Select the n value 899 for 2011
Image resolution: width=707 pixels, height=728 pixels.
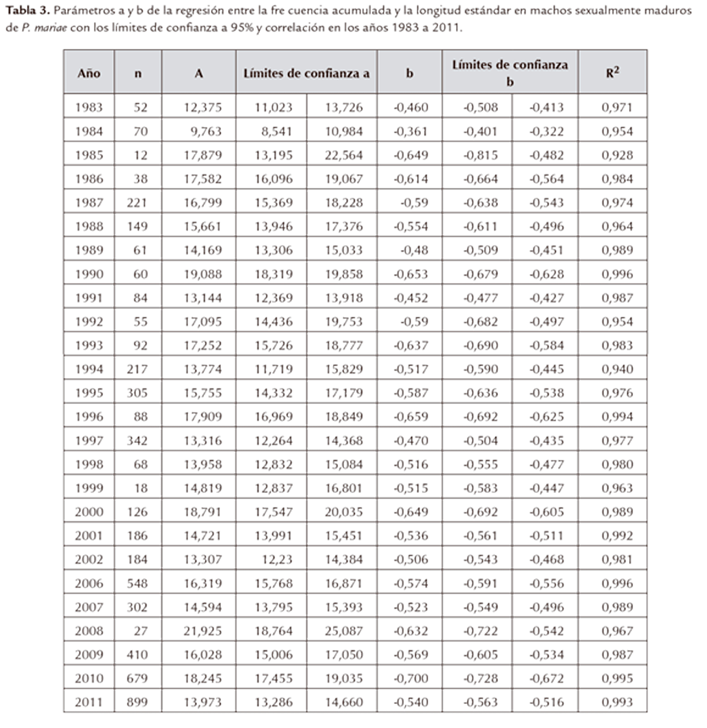[x=137, y=702]
